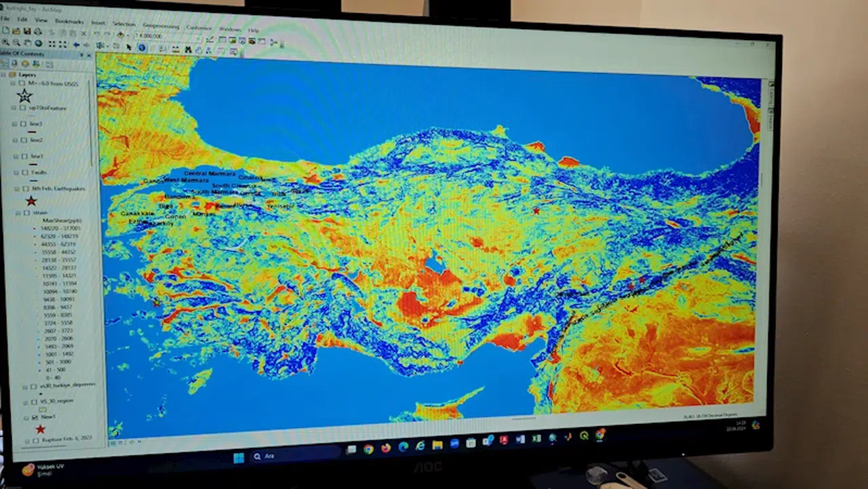Select the Zoom In tool
Image resolution: width=868 pixels, height=489 pixels.
click(6, 43)
